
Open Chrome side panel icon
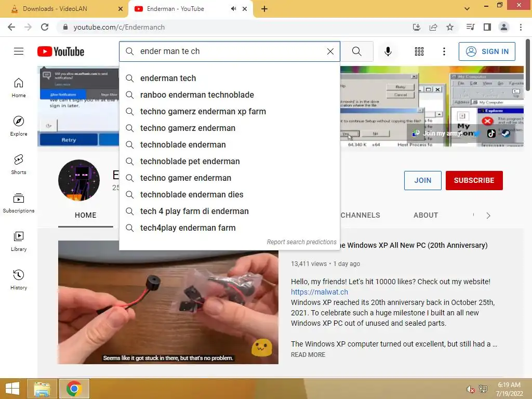pyautogui.click(x=487, y=27)
